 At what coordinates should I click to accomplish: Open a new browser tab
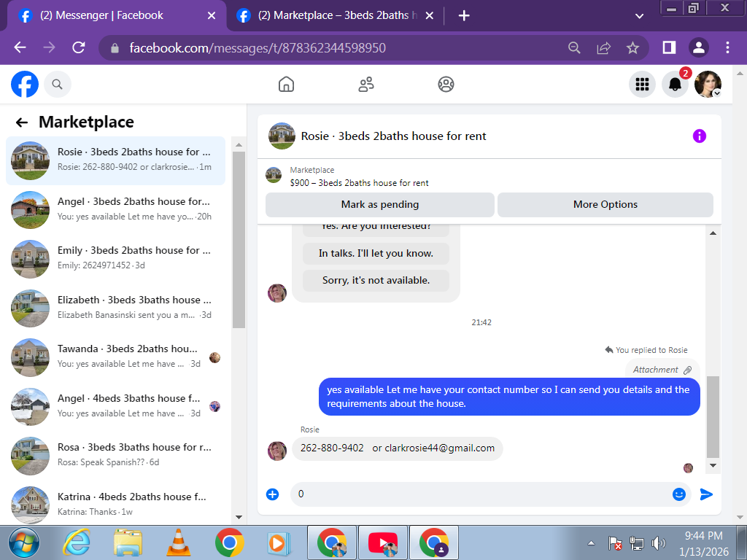(x=464, y=16)
